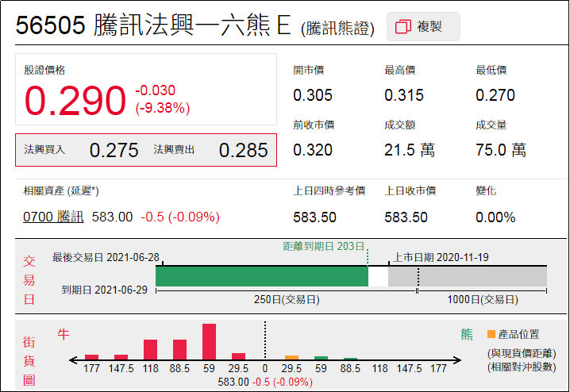Click the red bull bar at 118
The image size is (570, 392).
click(x=150, y=349)
